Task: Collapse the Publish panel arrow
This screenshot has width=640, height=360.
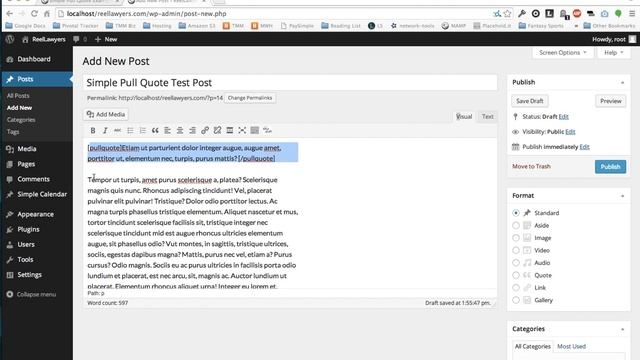Action: [622, 83]
